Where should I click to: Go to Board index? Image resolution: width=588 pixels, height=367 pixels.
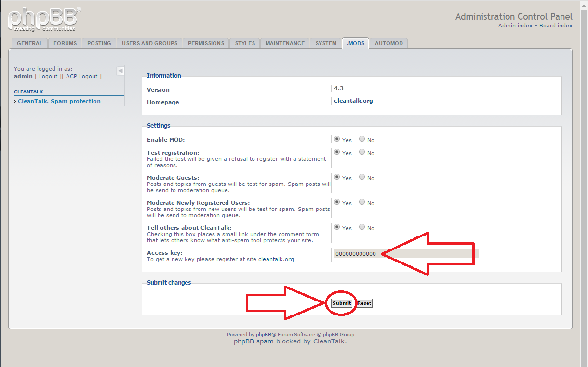coord(556,25)
